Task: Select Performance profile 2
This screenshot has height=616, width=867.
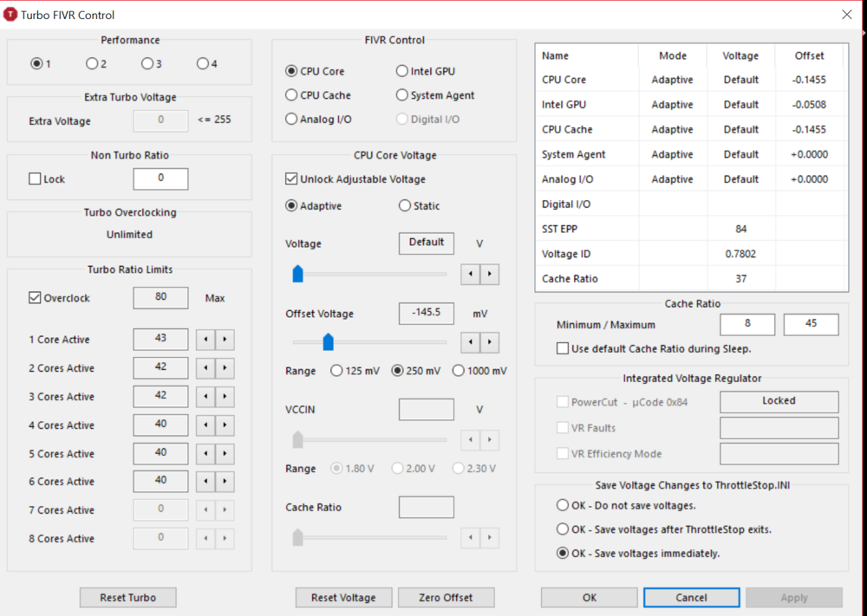Action: 92,63
